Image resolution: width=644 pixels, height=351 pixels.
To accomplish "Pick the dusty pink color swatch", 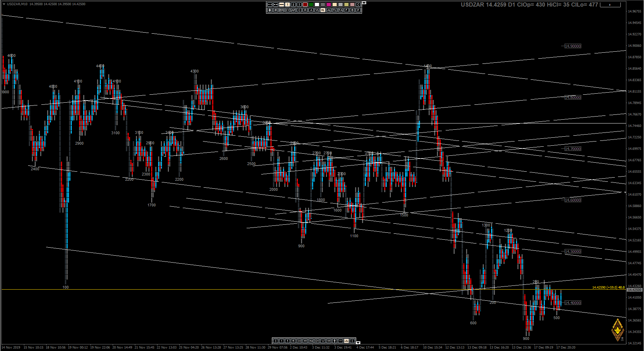I will (x=352, y=5).
